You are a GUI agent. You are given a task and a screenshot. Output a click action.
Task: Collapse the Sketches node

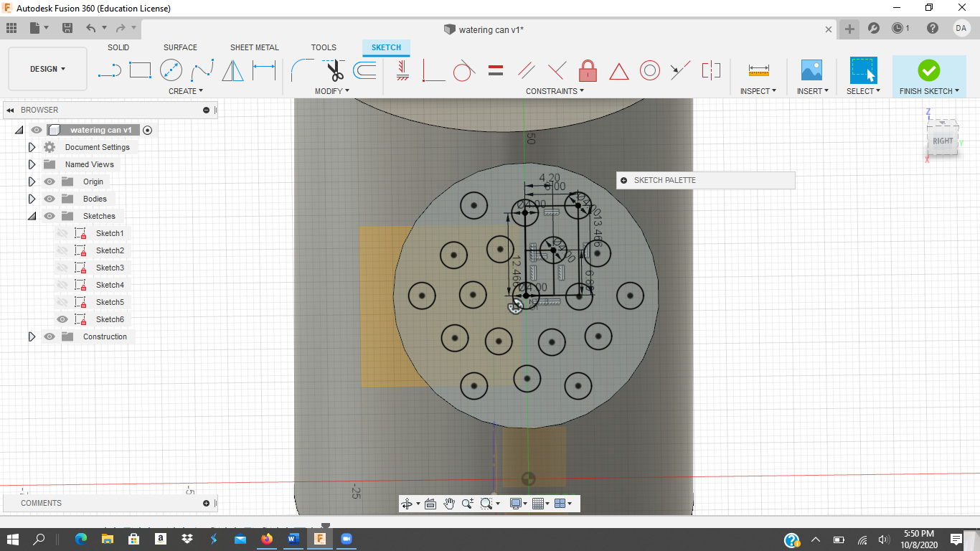point(32,216)
